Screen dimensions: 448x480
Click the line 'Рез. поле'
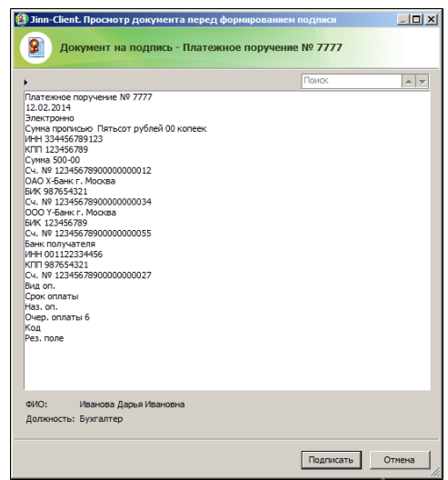click(45, 338)
